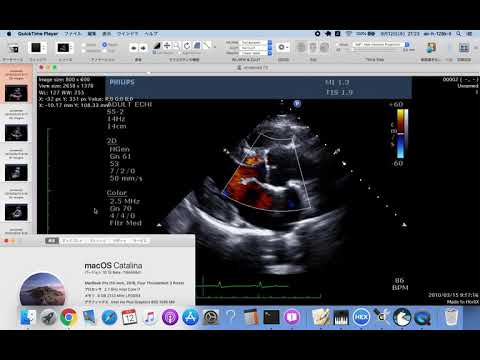
Task: Open Terminal from the Dock
Action: coord(271,317)
